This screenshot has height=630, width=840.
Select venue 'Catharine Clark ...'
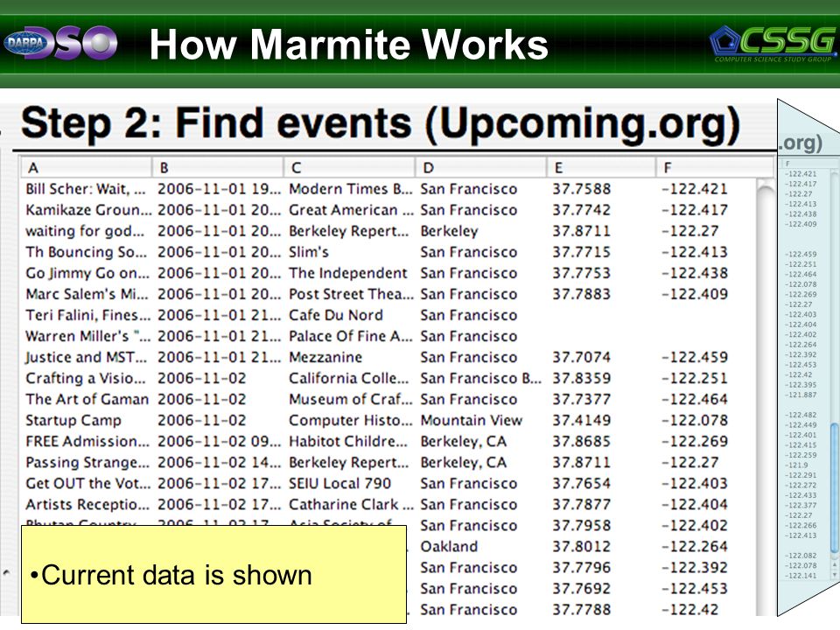tap(352, 504)
